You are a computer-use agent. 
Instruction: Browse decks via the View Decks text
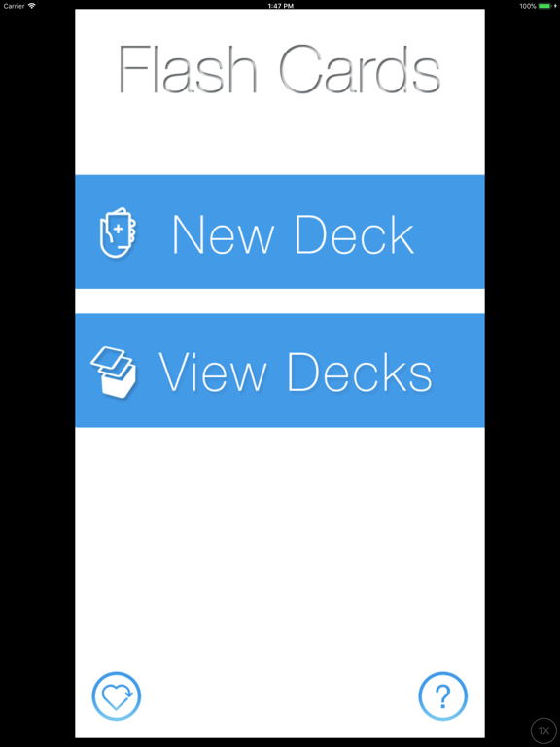click(x=296, y=373)
